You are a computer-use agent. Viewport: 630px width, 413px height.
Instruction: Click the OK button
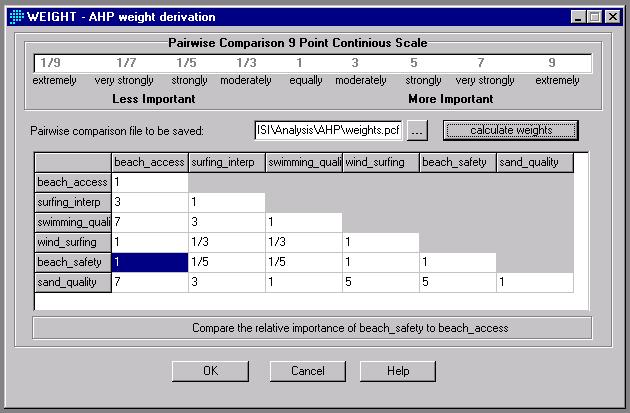pos(210,371)
